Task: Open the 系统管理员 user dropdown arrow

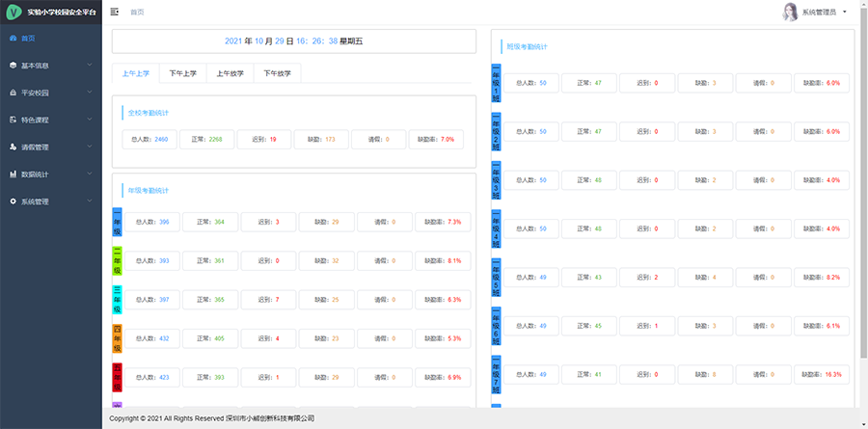Action: coord(845,12)
